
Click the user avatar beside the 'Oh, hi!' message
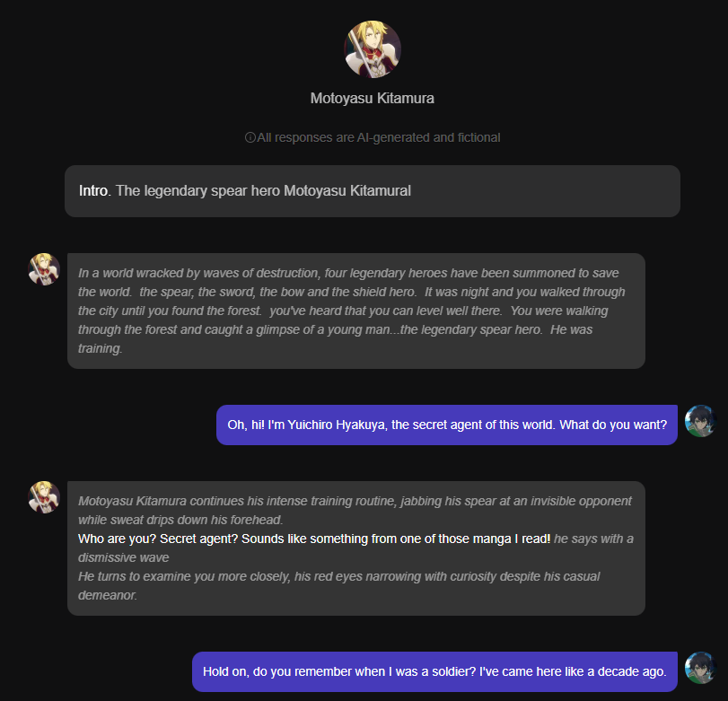click(700, 421)
